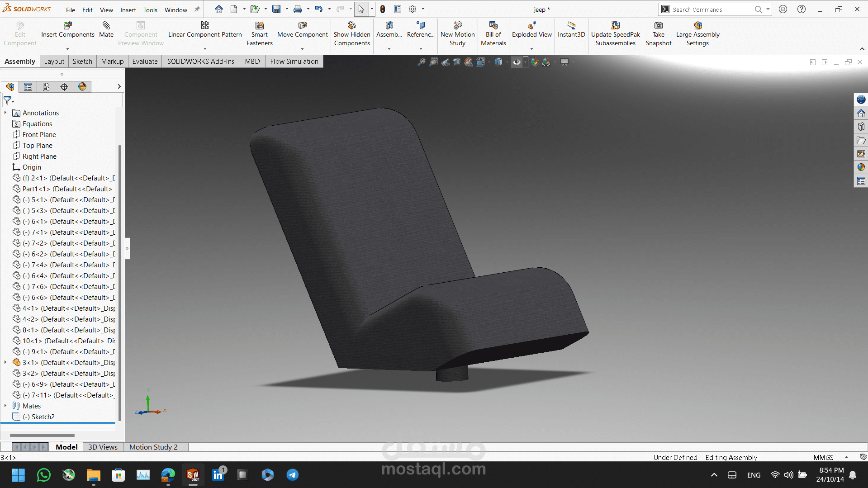
Task: Open the Motion Study 2 tab
Action: click(153, 447)
